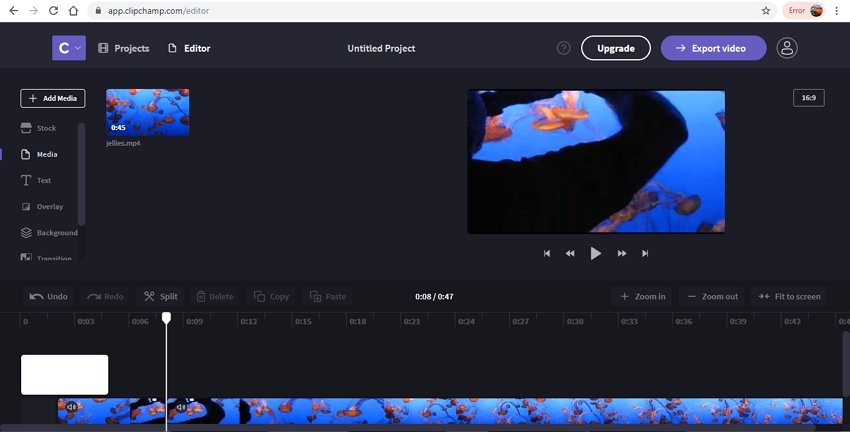Split the clip at the playhead
The width and height of the screenshot is (850, 432).
pyautogui.click(x=160, y=296)
